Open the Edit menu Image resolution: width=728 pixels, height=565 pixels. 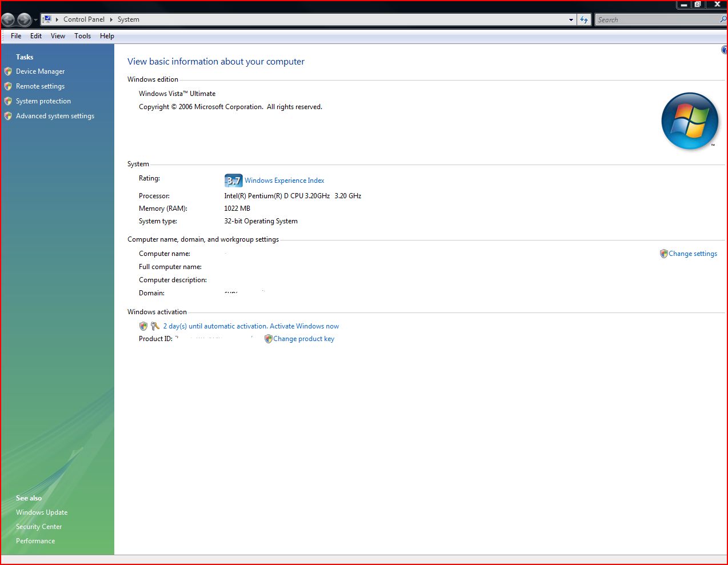pyautogui.click(x=36, y=36)
